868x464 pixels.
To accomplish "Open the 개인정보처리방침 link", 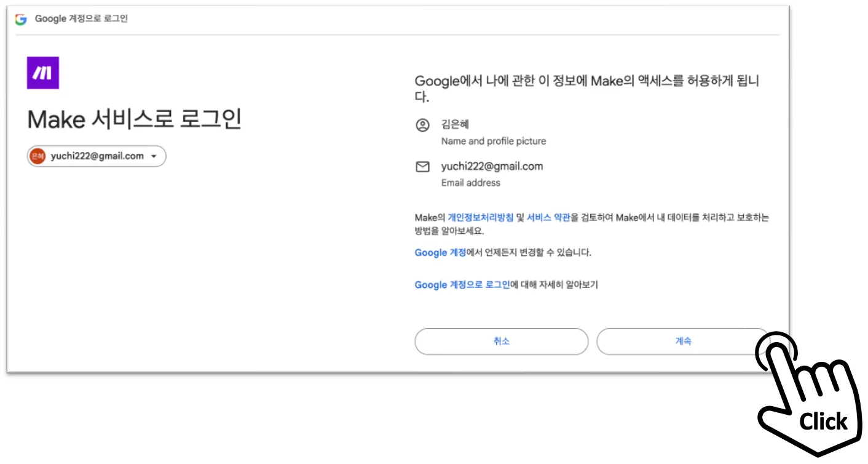I will [480, 217].
